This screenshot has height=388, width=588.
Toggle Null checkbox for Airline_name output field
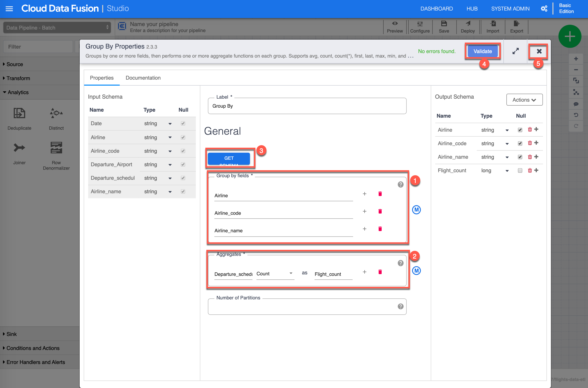point(520,157)
